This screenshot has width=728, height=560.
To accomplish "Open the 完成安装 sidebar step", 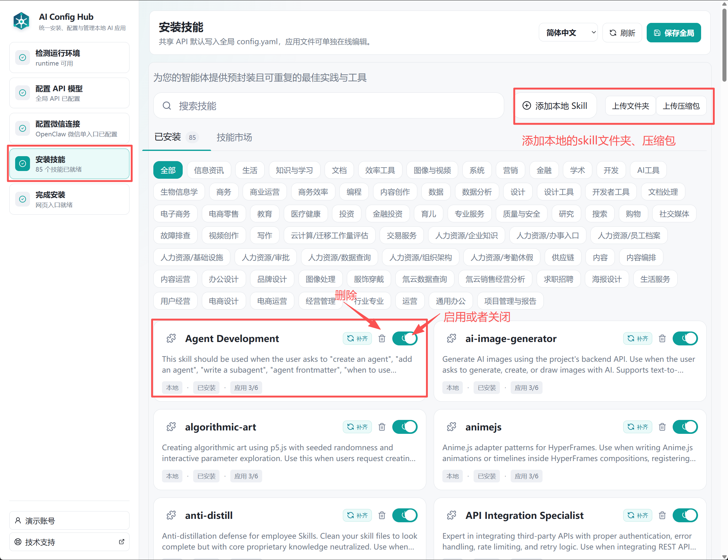I will 69,199.
